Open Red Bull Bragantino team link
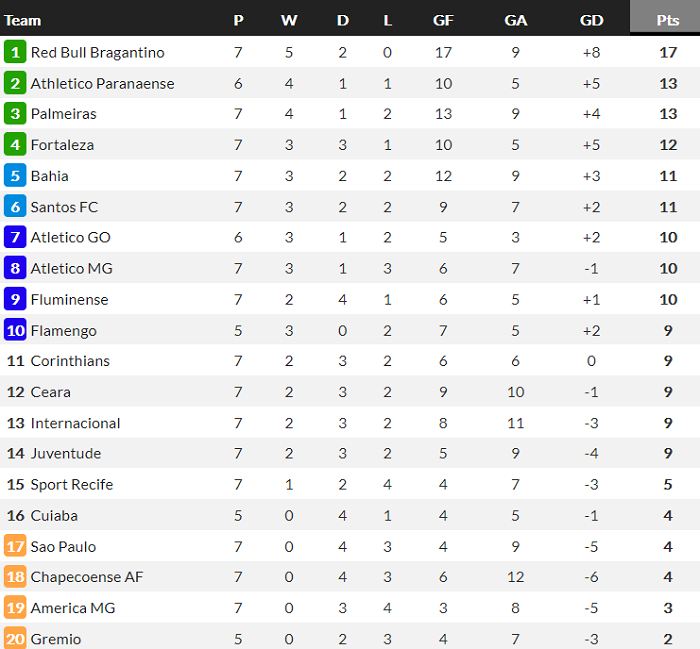The width and height of the screenshot is (700, 649). tap(97, 52)
